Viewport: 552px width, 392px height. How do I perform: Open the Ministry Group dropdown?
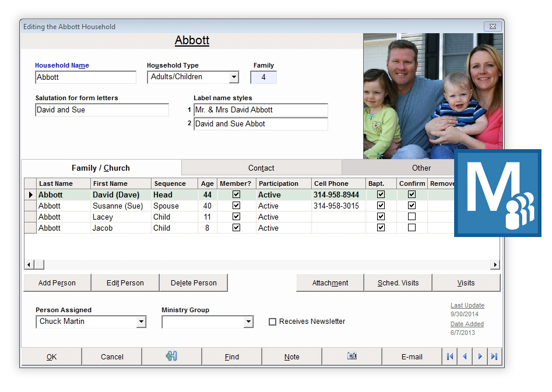tap(249, 322)
